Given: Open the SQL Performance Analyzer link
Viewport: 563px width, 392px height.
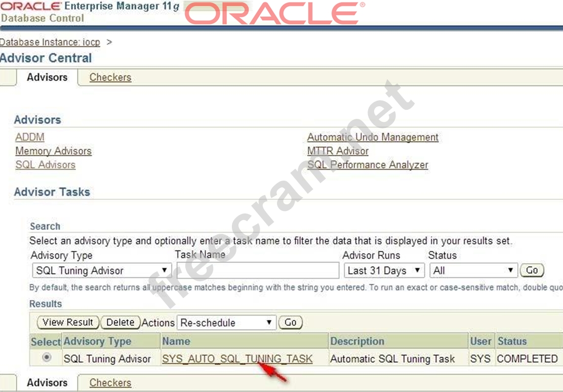Looking at the screenshot, I should [x=368, y=165].
